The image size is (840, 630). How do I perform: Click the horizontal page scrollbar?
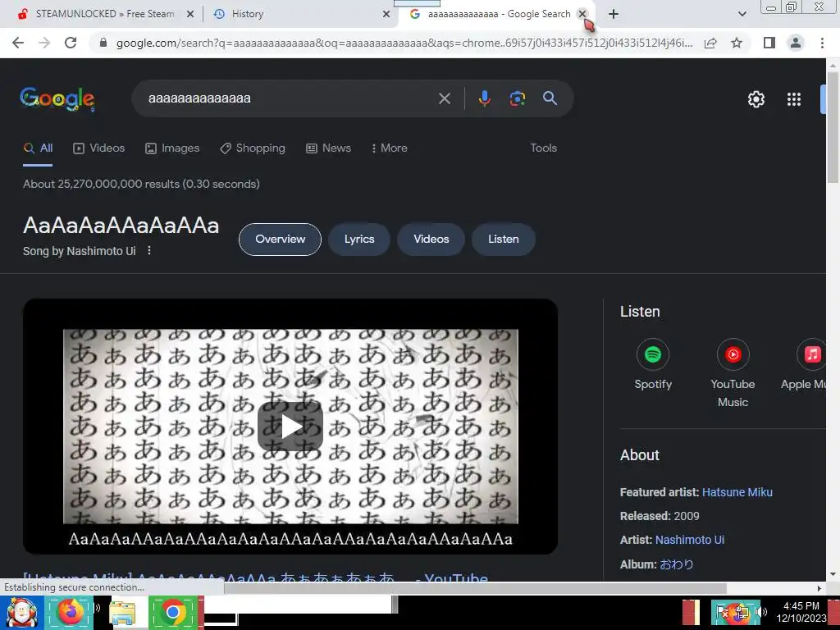point(475,588)
